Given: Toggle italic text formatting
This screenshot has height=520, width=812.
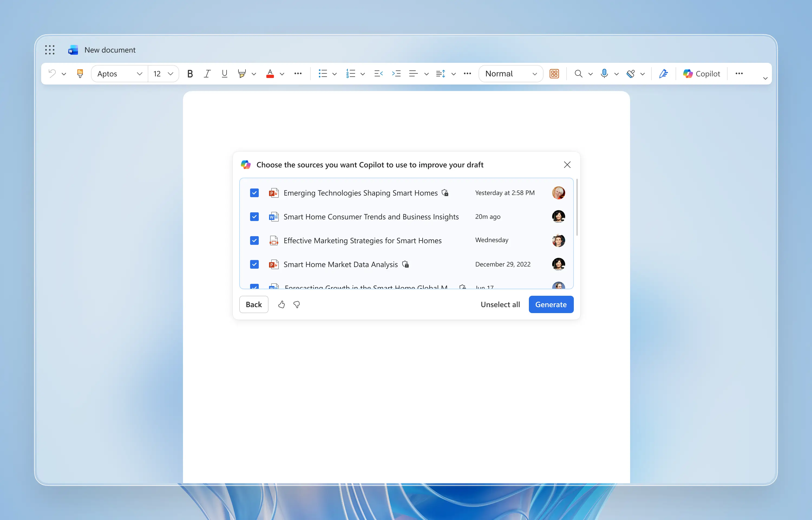Looking at the screenshot, I should click(207, 74).
